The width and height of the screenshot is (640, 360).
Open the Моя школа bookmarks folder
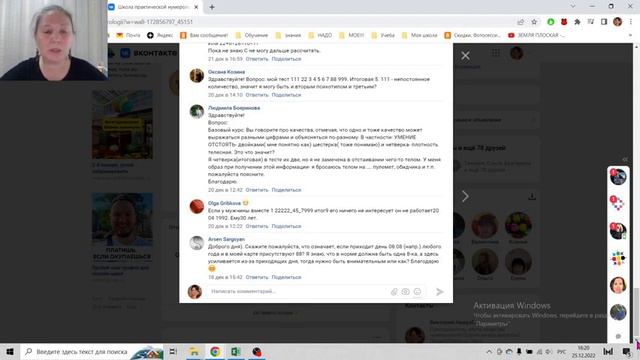click(x=419, y=36)
